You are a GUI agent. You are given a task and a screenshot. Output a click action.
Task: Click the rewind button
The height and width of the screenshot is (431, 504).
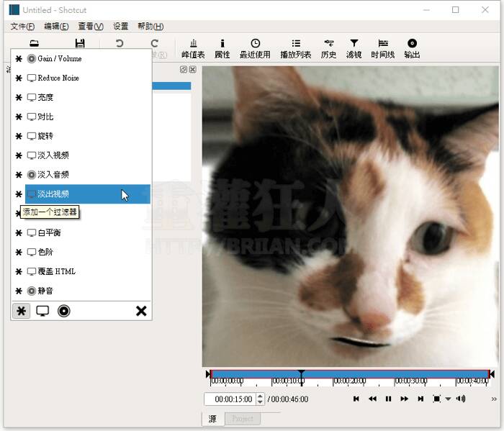coord(372,399)
